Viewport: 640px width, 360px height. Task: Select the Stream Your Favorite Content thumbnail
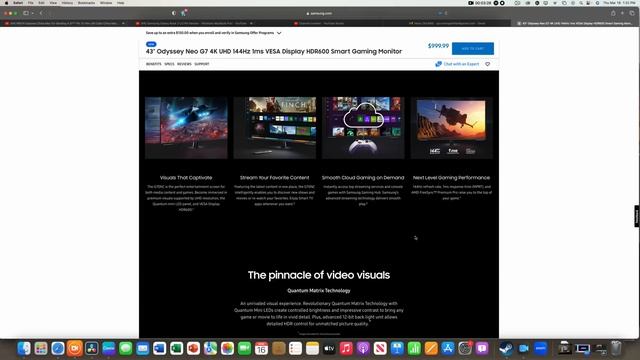tap(275, 128)
